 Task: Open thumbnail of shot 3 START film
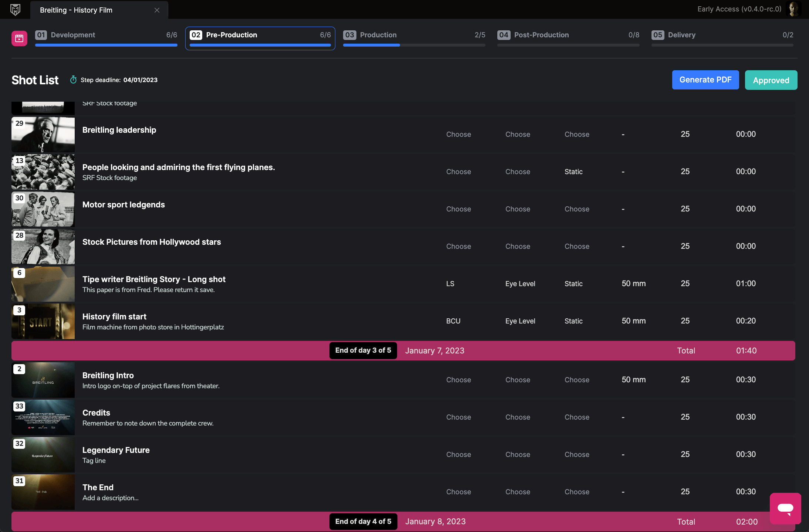[43, 321]
